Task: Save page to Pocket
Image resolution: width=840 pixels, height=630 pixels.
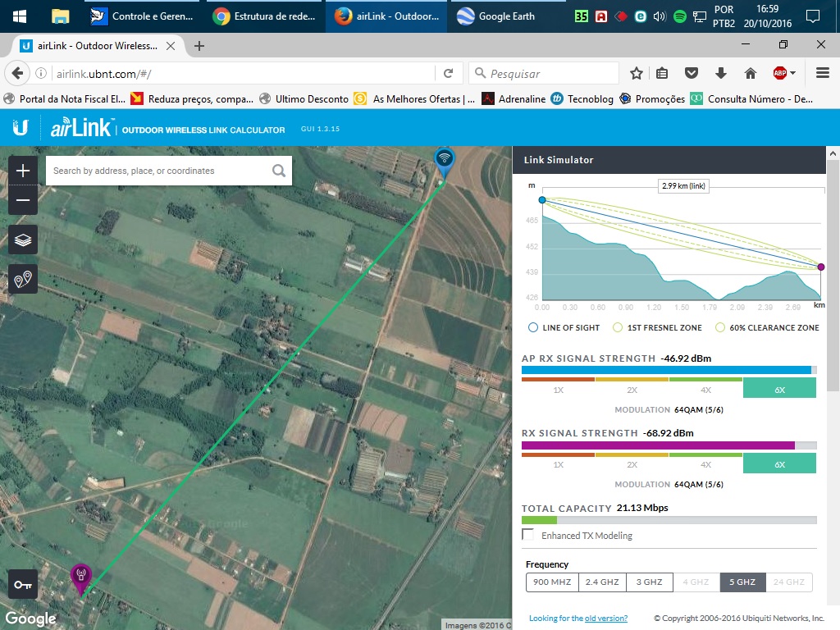Action: pyautogui.click(x=692, y=73)
